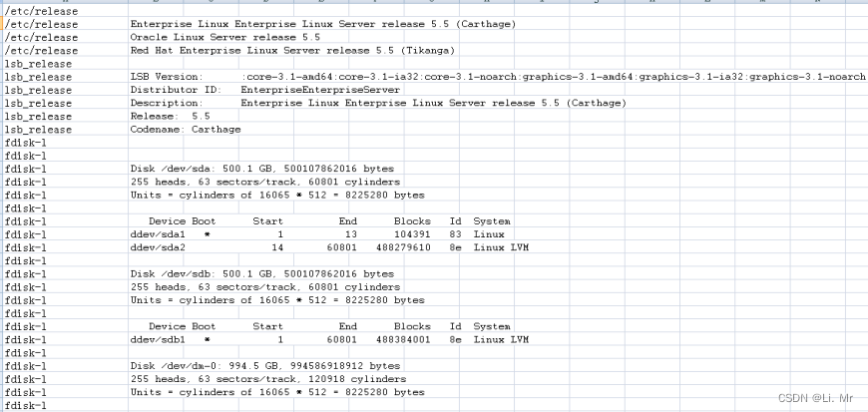The width and height of the screenshot is (868, 412).
Task: Click the Disk /dev/sdb: 500.1 GB cell
Action: (261, 273)
